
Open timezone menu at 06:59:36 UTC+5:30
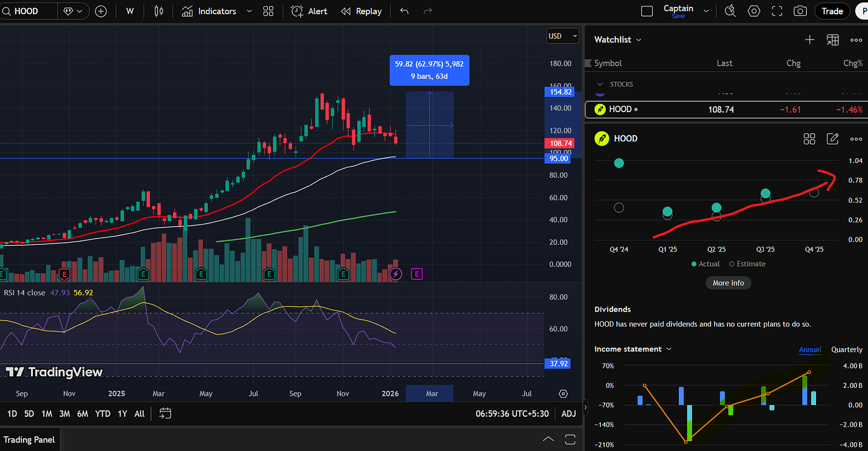(x=513, y=414)
